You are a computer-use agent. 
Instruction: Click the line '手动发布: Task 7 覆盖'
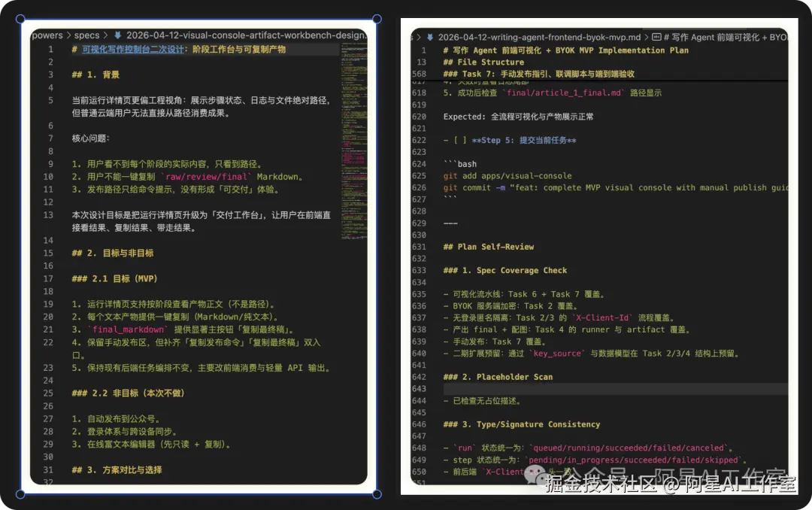coord(495,342)
